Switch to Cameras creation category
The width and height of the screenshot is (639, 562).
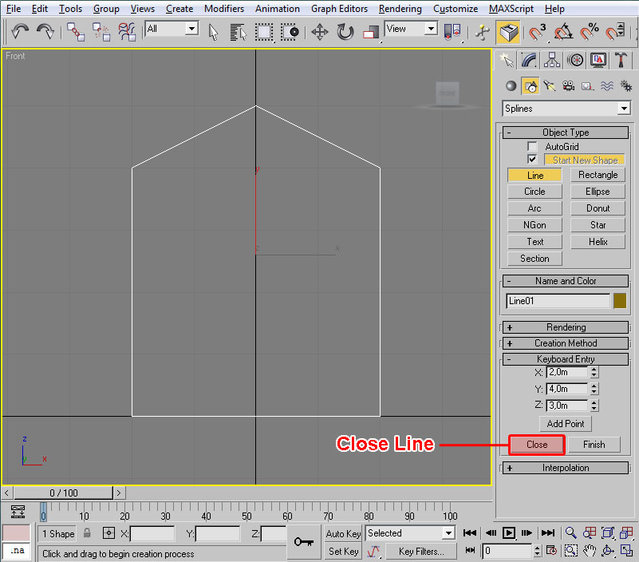566,87
